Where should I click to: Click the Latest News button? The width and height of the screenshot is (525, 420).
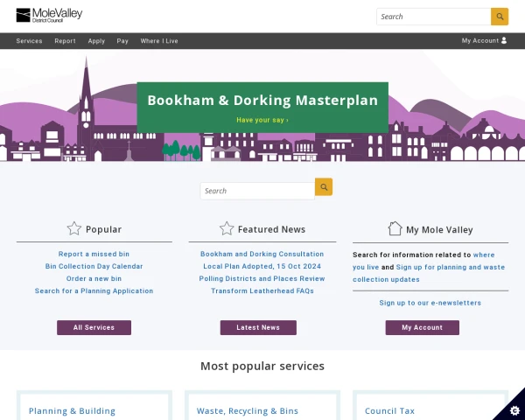pos(258,327)
